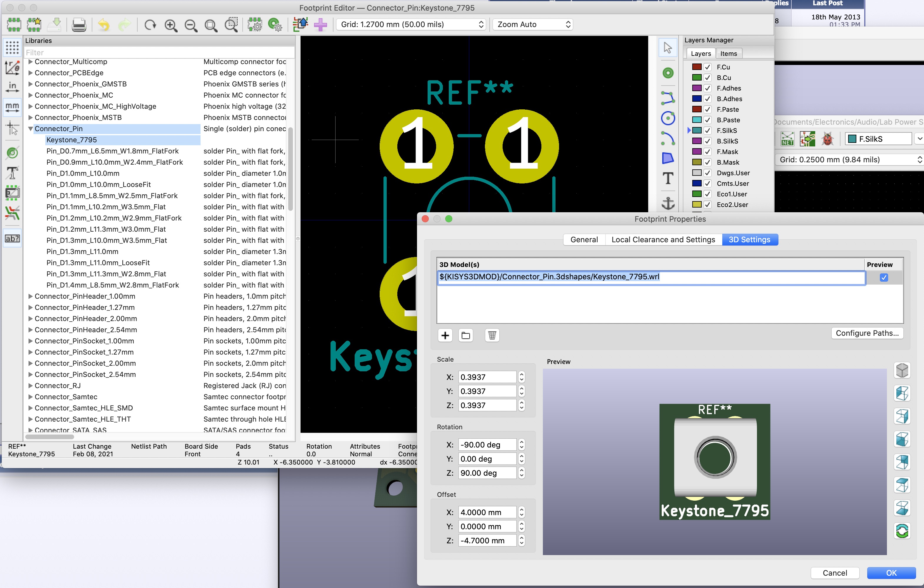924x588 pixels.
Task: Click the Configure Paths button
Action: 867,333
